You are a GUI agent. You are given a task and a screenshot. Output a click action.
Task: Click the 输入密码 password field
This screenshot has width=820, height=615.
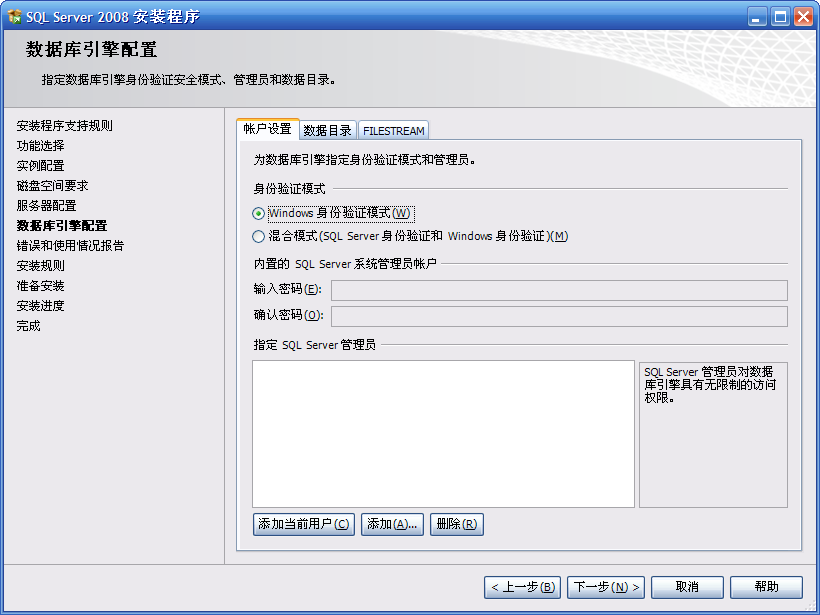pos(558,291)
